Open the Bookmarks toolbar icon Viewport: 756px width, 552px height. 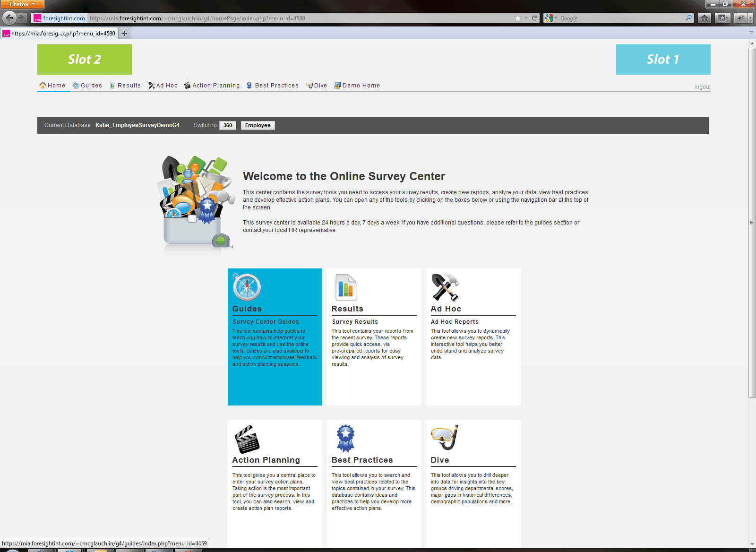point(723,18)
